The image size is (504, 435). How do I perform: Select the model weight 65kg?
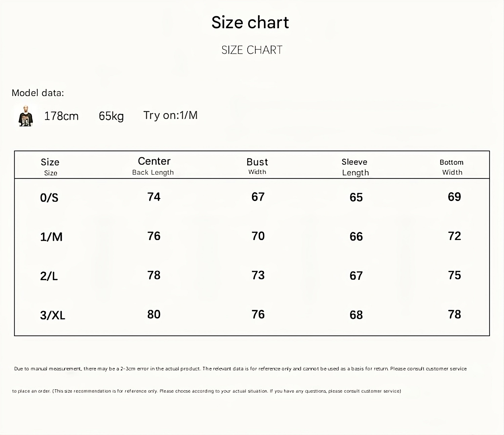coord(111,116)
